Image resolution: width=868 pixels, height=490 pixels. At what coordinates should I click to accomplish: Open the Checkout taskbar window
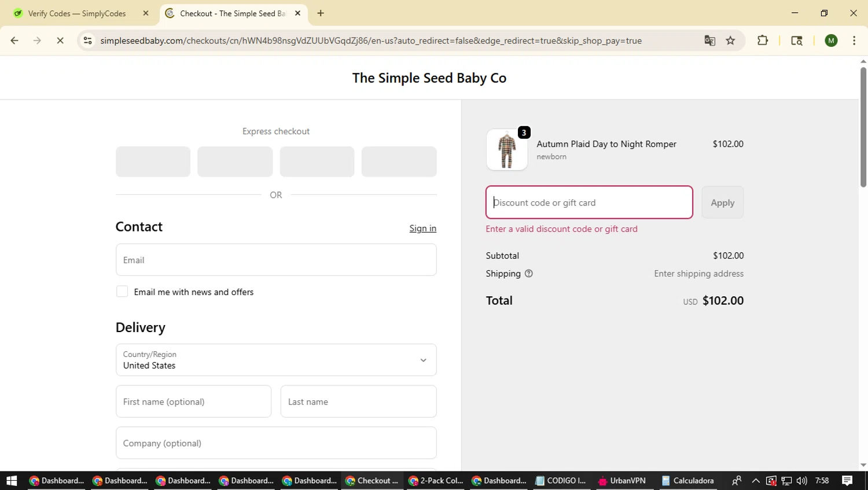click(372, 481)
